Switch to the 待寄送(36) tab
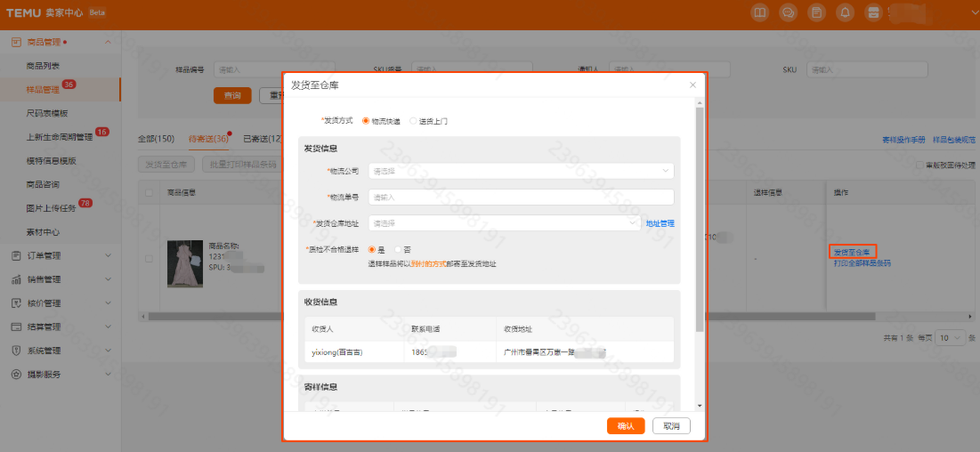Screen dimensions: 980x452 tap(209, 139)
